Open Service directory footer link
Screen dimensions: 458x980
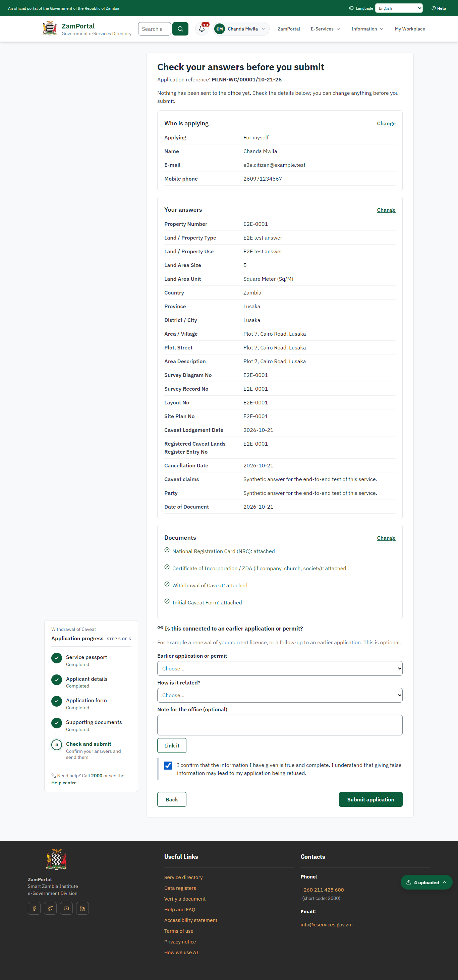coord(183,877)
